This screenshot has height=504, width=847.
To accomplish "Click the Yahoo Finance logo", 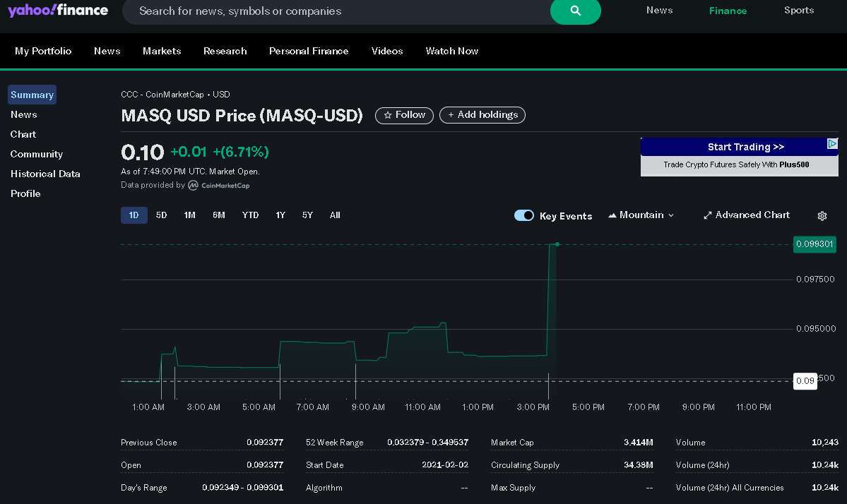I will click(x=58, y=11).
